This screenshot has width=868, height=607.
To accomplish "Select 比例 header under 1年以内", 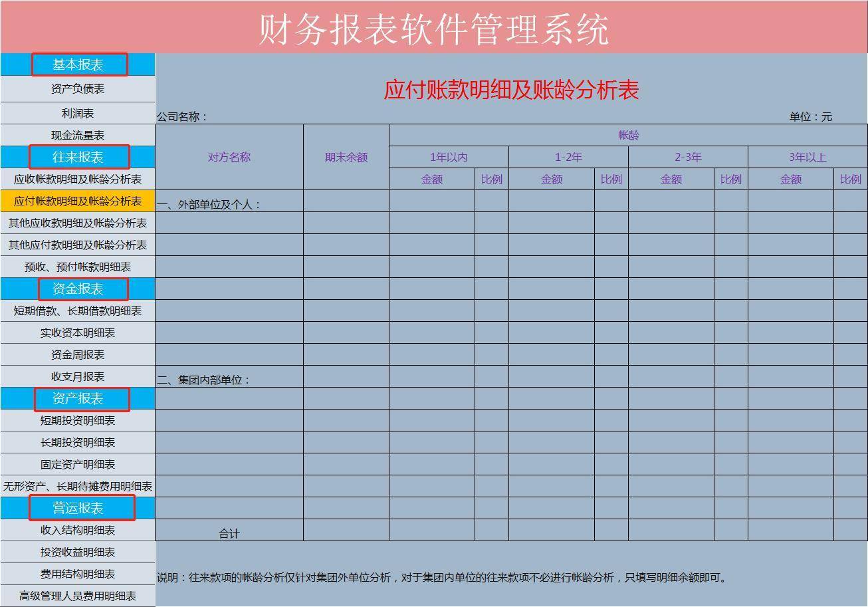I will click(492, 179).
